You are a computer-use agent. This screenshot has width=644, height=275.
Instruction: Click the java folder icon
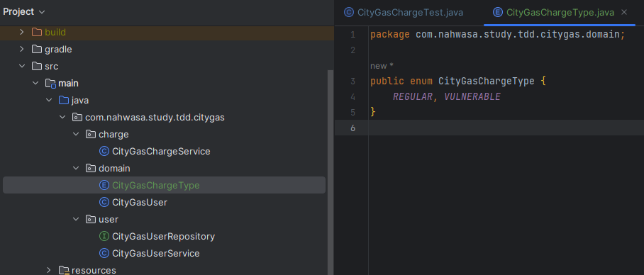point(64,100)
